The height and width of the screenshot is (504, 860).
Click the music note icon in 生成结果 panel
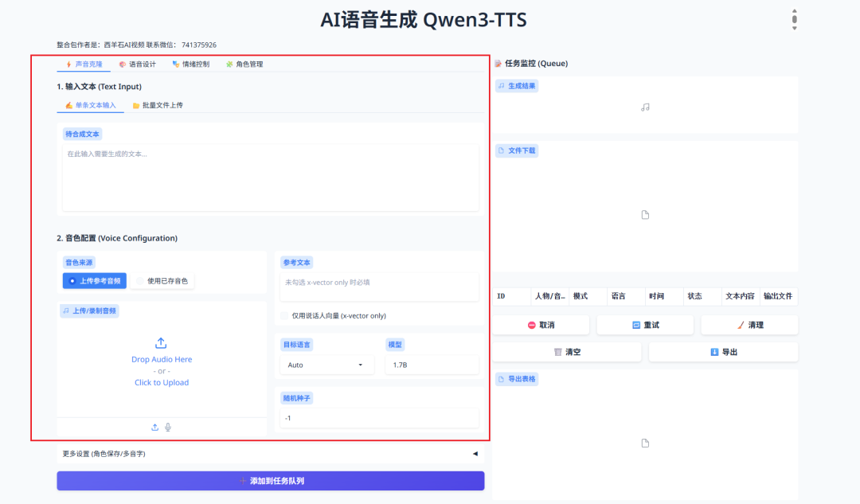645,106
